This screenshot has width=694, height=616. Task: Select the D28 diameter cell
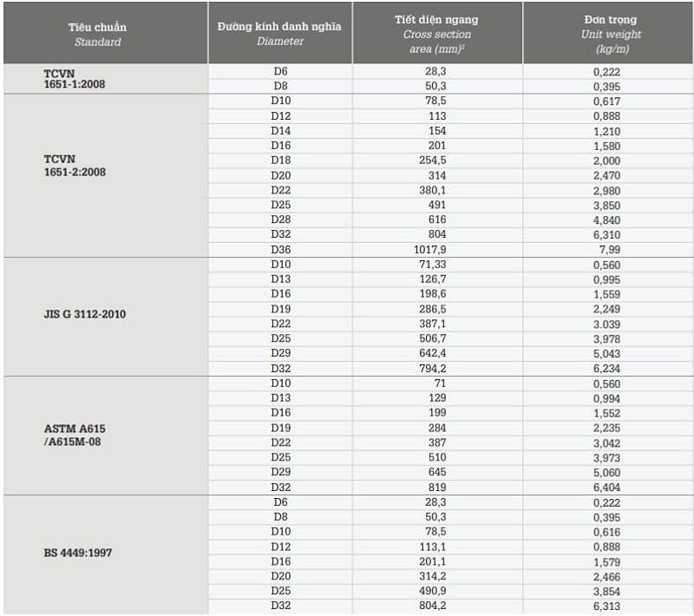tap(280, 220)
